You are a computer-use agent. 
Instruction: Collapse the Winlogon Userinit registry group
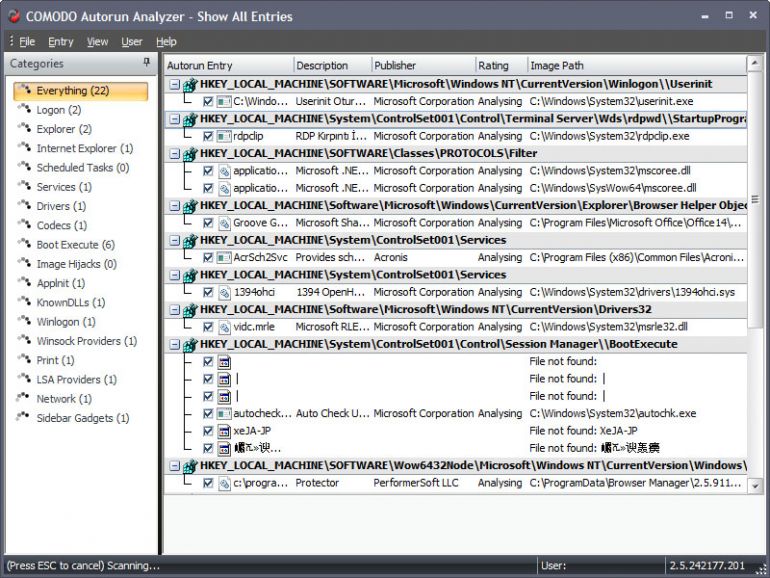click(174, 84)
